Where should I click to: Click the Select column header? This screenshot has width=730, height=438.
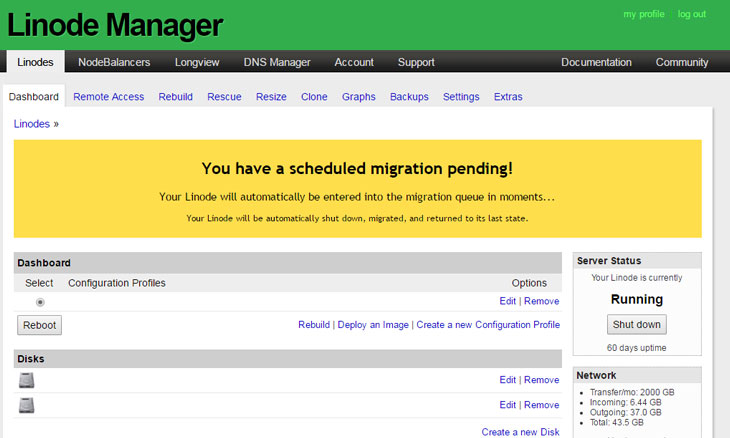[x=39, y=283]
